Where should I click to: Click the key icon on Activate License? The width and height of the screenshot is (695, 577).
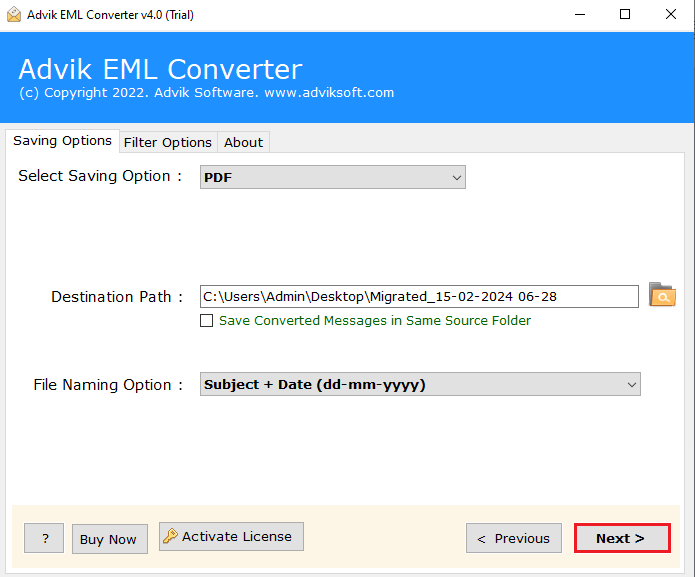click(x=170, y=536)
